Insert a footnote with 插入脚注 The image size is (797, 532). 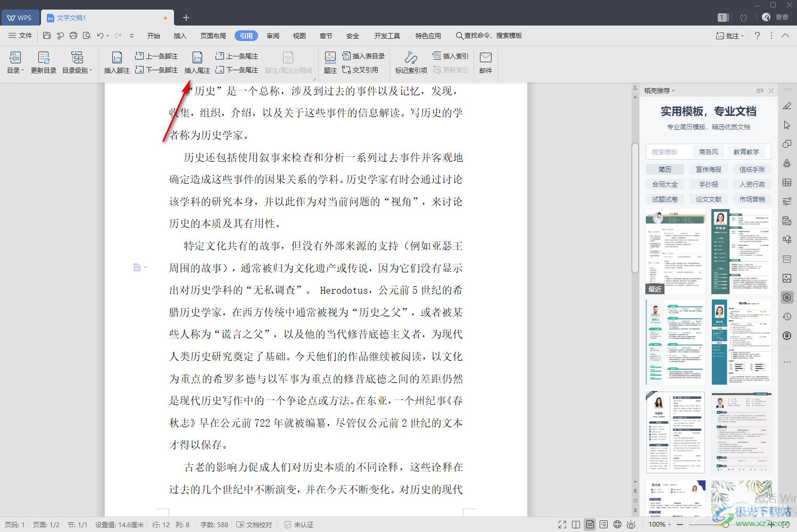(117, 63)
